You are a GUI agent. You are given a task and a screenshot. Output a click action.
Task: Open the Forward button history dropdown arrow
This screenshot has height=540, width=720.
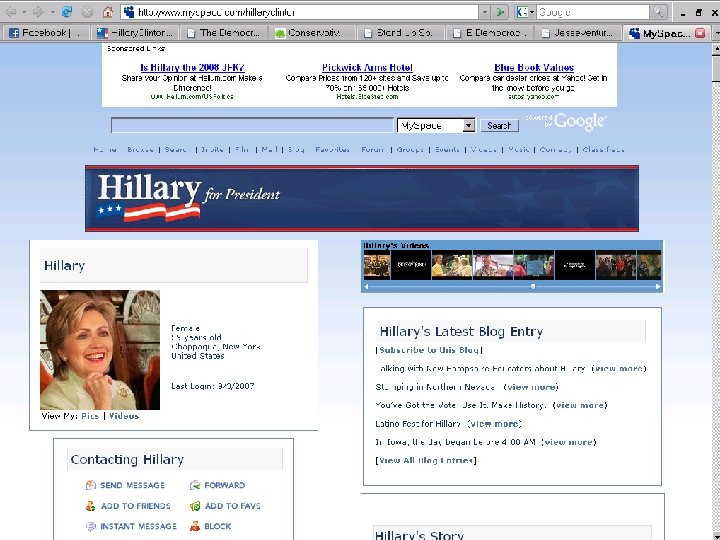coord(52,12)
